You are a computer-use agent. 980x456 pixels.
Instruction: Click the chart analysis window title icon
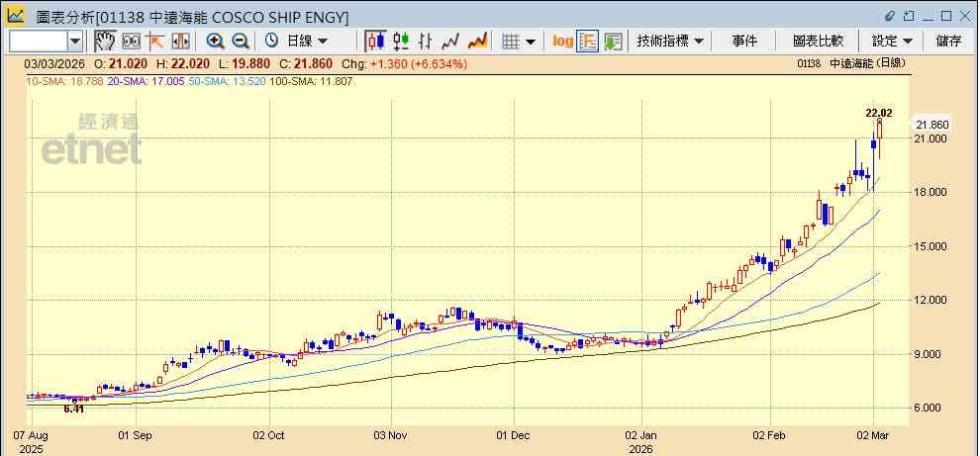click(16, 16)
